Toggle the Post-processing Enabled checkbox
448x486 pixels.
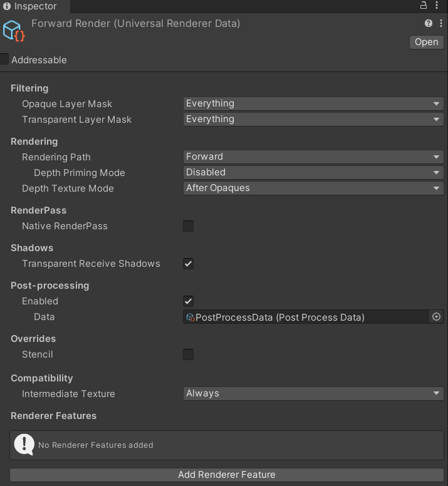pos(188,301)
